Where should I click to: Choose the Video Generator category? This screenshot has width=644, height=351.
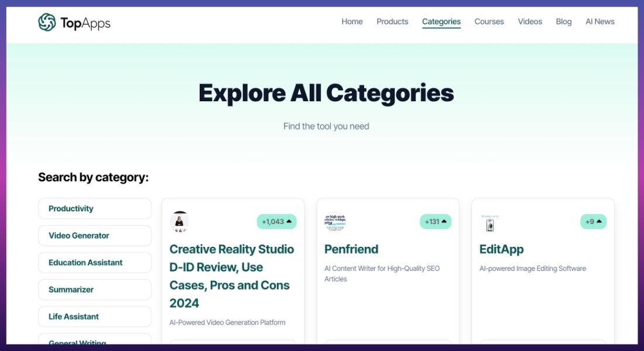(x=95, y=236)
